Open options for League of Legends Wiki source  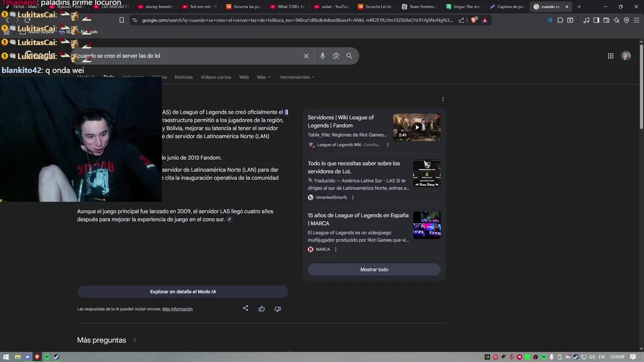pos(387,145)
